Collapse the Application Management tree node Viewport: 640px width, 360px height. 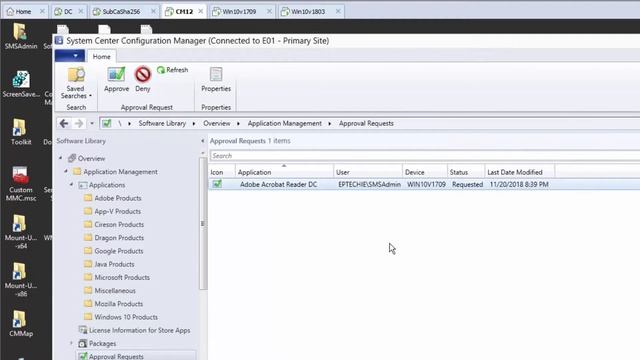pyautogui.click(x=66, y=171)
